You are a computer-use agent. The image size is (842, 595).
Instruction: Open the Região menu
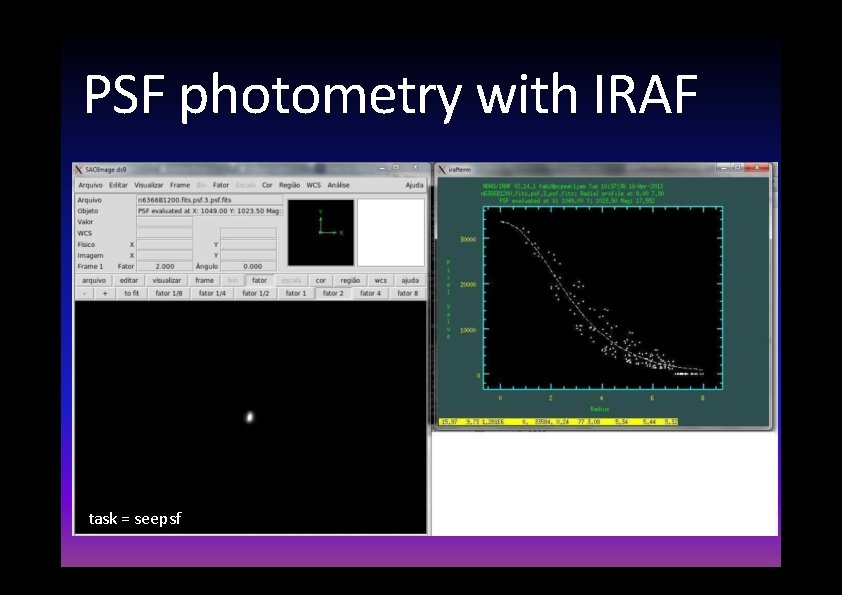point(289,185)
